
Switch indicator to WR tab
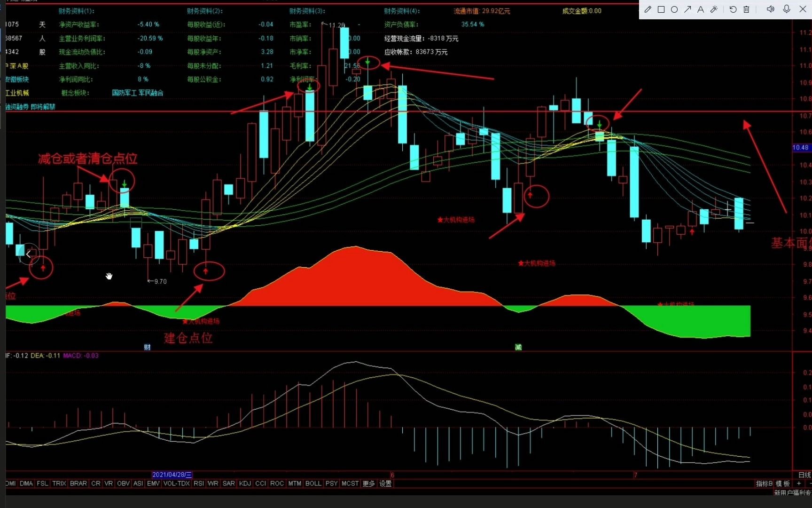point(213,483)
